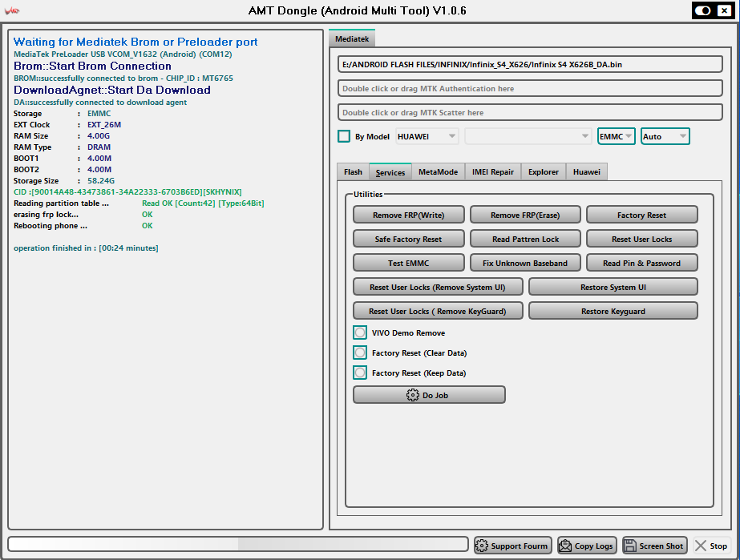Screen dimensions: 740x560
Task: Select Factory Reset (Keep Data) option
Action: tap(360, 373)
